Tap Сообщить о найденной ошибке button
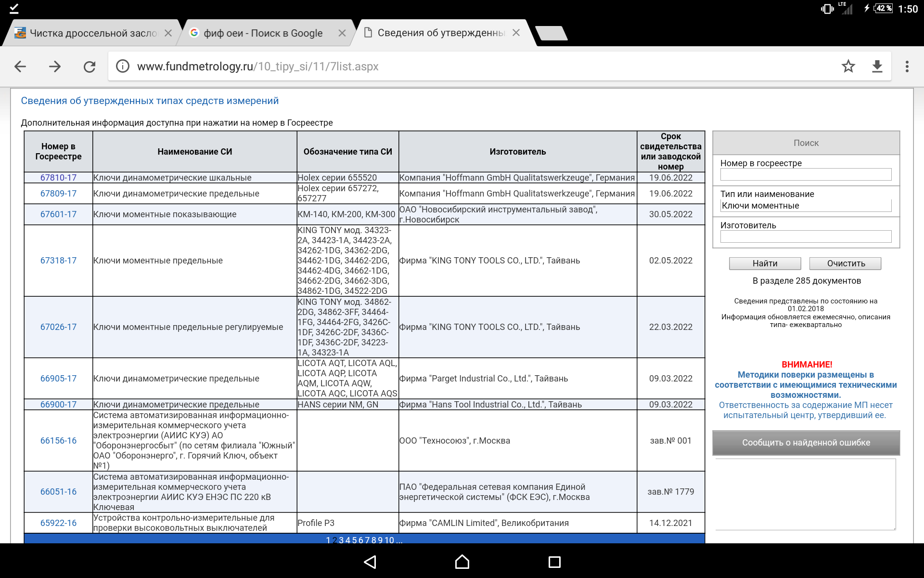Viewport: 924px width, 578px height. [x=806, y=443]
